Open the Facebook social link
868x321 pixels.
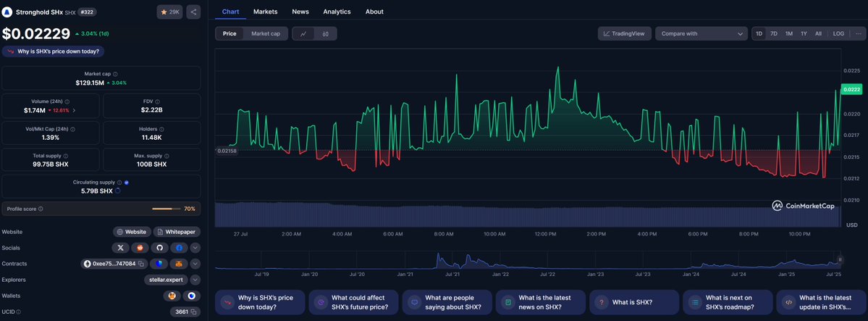coord(179,248)
